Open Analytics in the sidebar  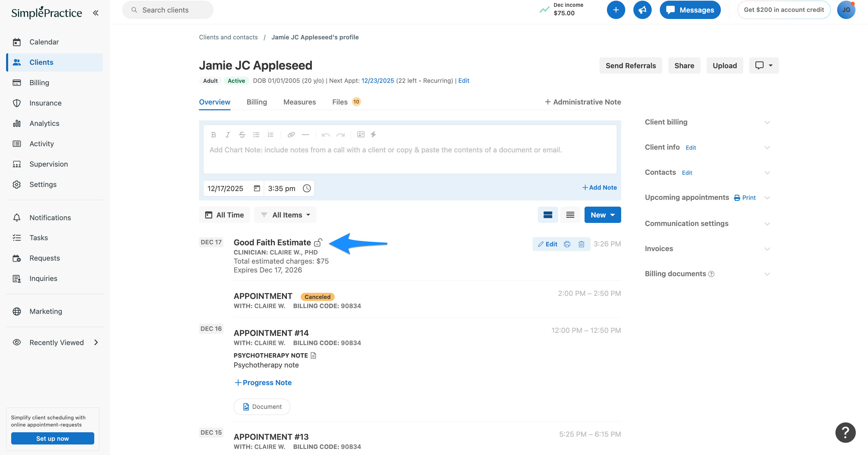[x=55, y=124]
